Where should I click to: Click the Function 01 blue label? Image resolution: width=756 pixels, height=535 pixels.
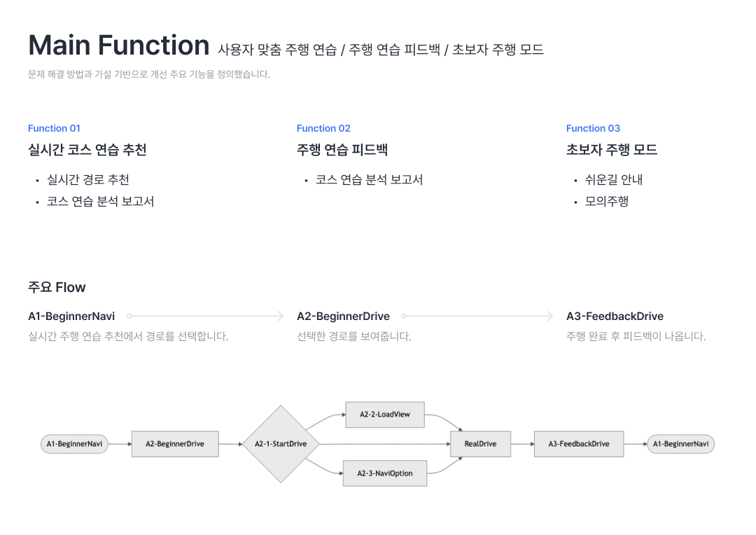[54, 128]
